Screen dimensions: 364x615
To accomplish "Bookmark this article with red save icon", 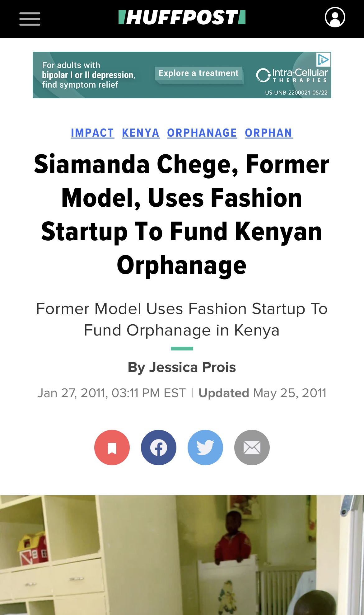I will [x=112, y=448].
